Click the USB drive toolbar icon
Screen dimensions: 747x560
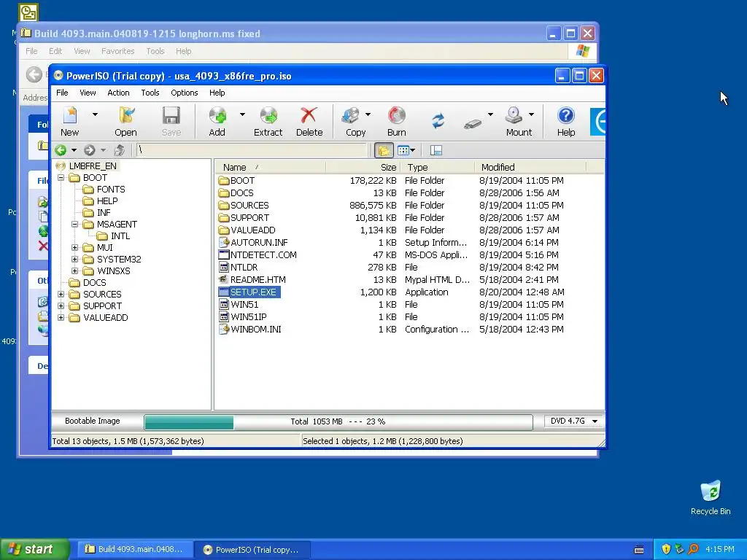473,124
